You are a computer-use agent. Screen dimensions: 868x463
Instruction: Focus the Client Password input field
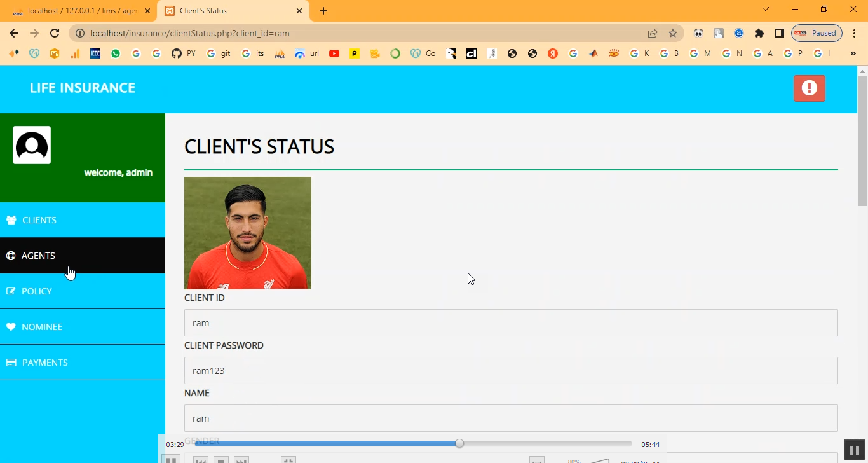510,371
